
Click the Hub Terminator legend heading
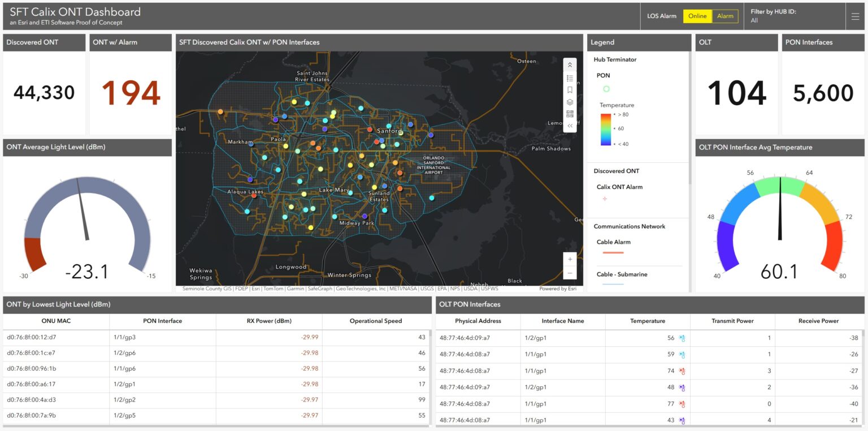pyautogui.click(x=615, y=59)
